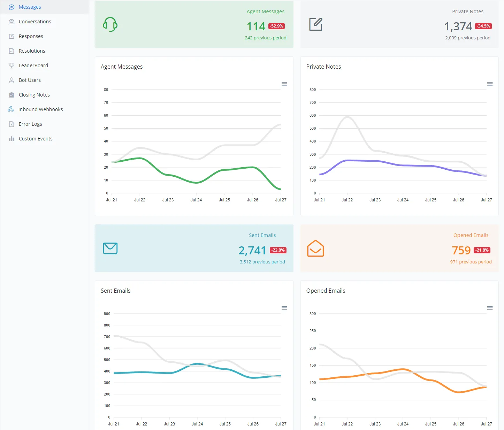Viewport: 504px width, 430px height.
Task: Open the Opened Emails chart hamburger menu
Action: tap(490, 308)
